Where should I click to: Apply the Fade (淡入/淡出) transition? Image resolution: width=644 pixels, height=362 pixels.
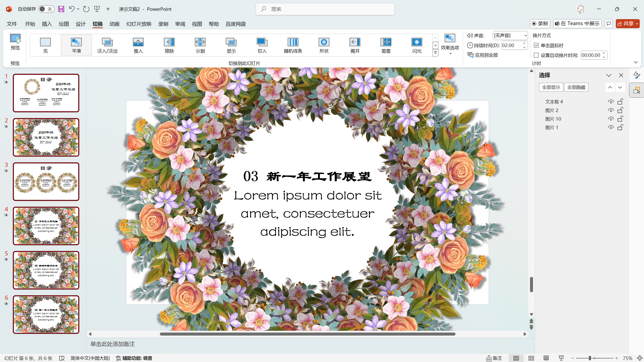[107, 45]
